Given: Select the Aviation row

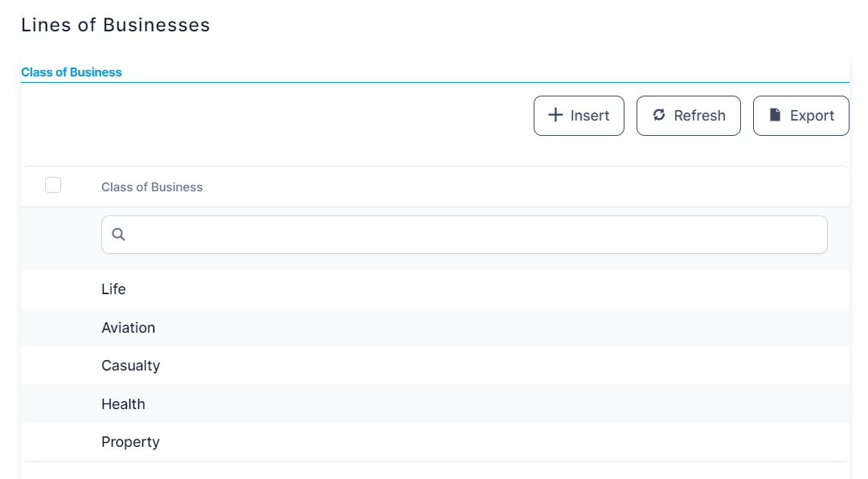Looking at the screenshot, I should tap(129, 328).
